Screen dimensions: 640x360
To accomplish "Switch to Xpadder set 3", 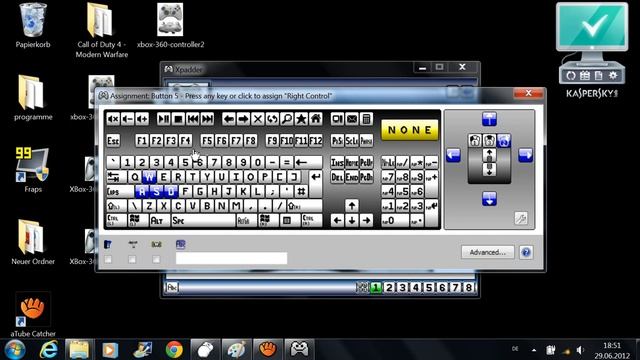I will (x=402, y=288).
